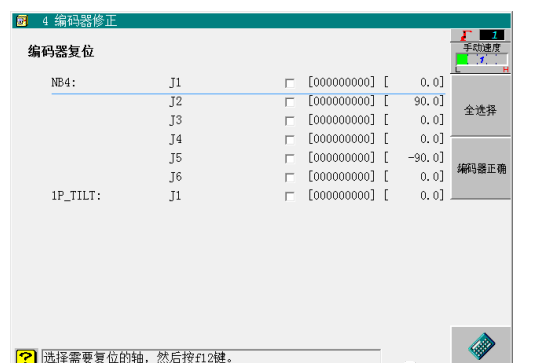Viewport: 552px width, 363px height.
Task: Check the 1P_TILT J1 checkbox
Action: pyautogui.click(x=290, y=196)
